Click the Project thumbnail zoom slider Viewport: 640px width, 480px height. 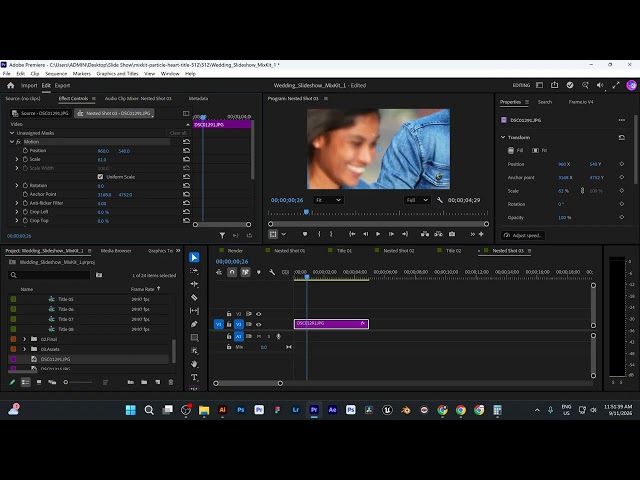point(78,382)
